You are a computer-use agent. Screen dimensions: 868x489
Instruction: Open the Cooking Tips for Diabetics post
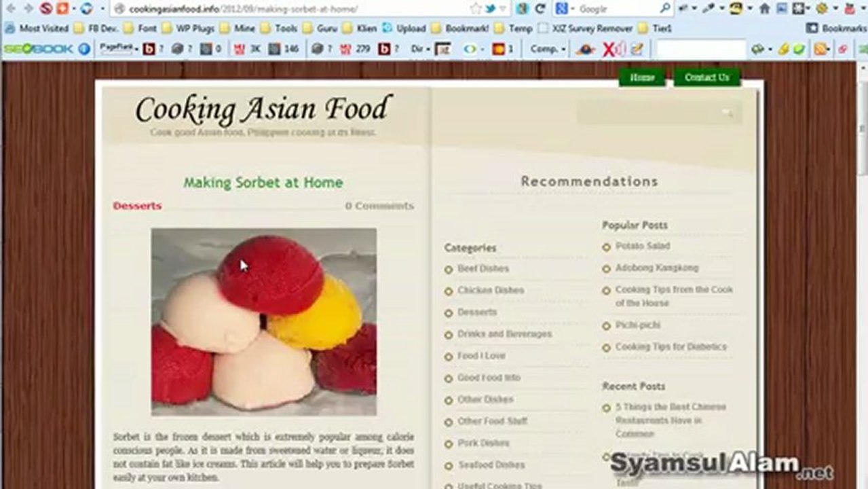[x=671, y=346]
